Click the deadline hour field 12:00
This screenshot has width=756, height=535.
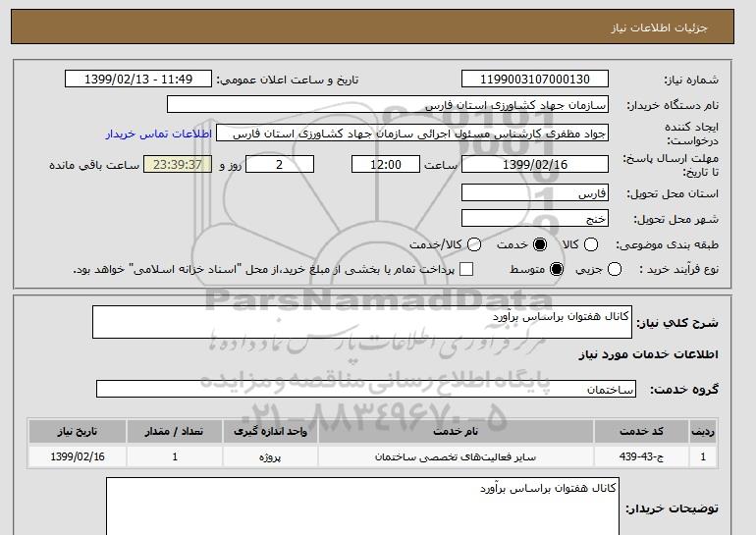[x=386, y=164]
